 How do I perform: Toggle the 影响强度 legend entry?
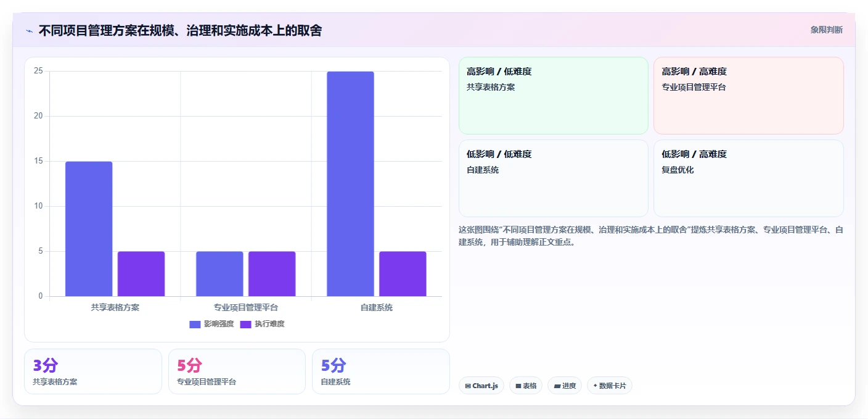coord(211,324)
